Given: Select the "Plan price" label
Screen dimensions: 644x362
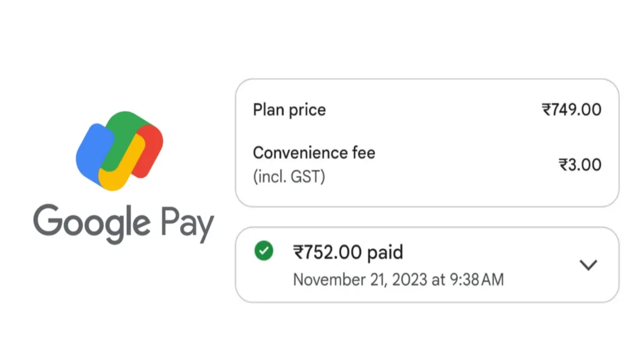Looking at the screenshot, I should pyautogui.click(x=289, y=110).
